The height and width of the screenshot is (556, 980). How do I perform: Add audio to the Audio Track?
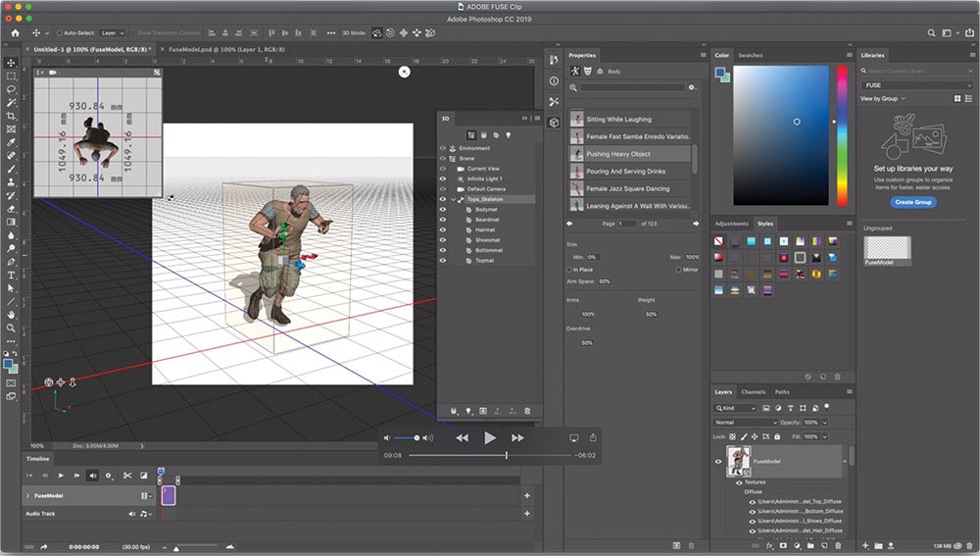point(527,514)
